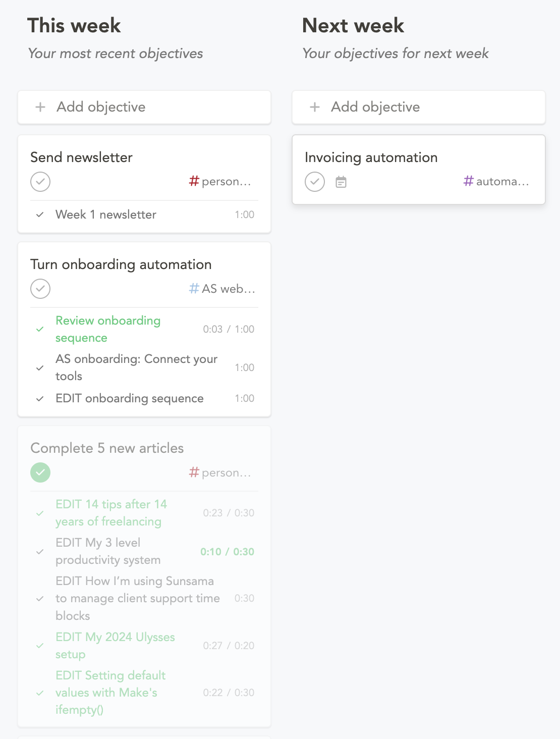
Task: Click purple hashtag on Invoicing automation card
Action: pyautogui.click(x=469, y=181)
